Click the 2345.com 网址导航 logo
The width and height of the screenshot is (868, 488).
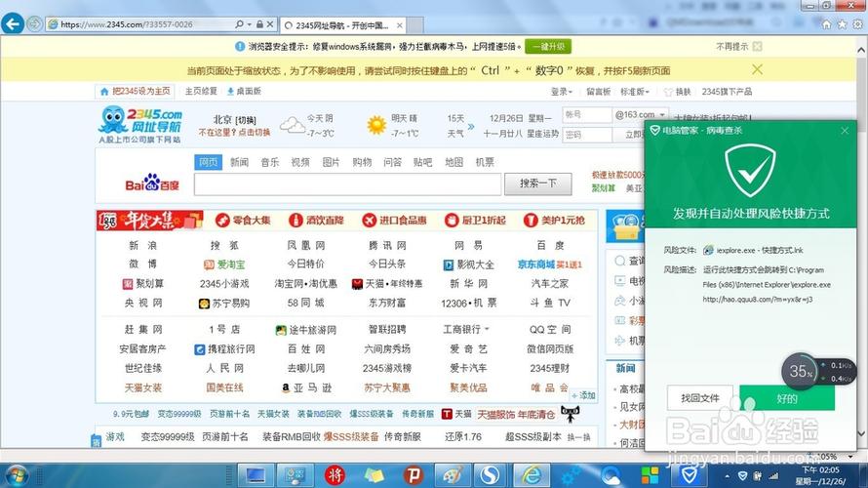(141, 125)
